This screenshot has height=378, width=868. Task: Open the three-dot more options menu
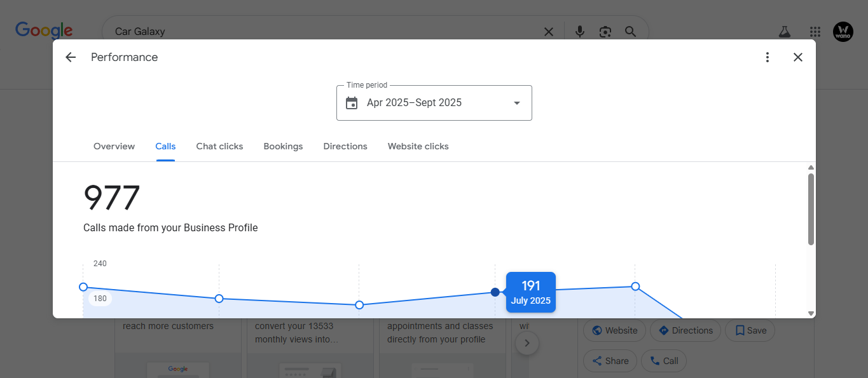[768, 57]
